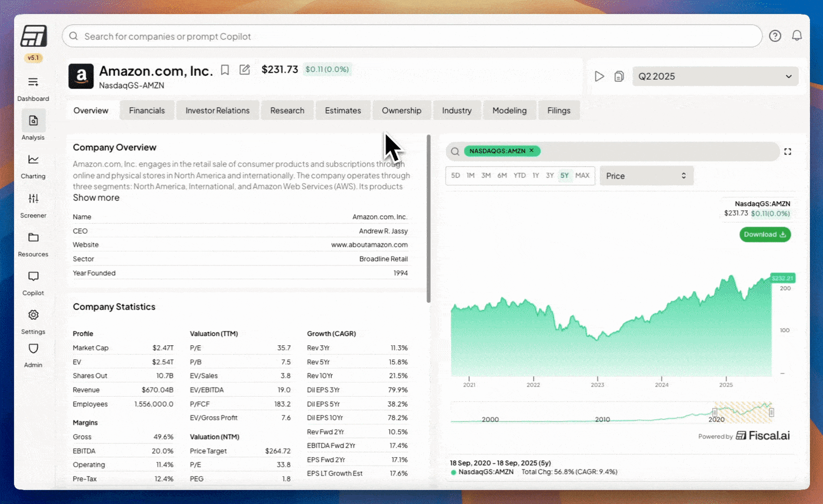The height and width of the screenshot is (504, 823).
Task: Click the Sector value Broadline Retail
Action: [x=383, y=259]
